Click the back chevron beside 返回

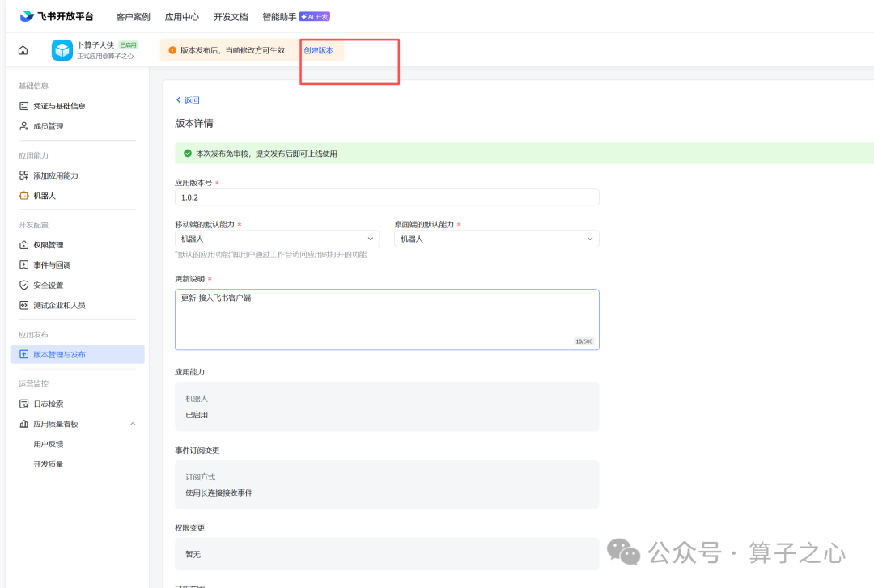178,99
